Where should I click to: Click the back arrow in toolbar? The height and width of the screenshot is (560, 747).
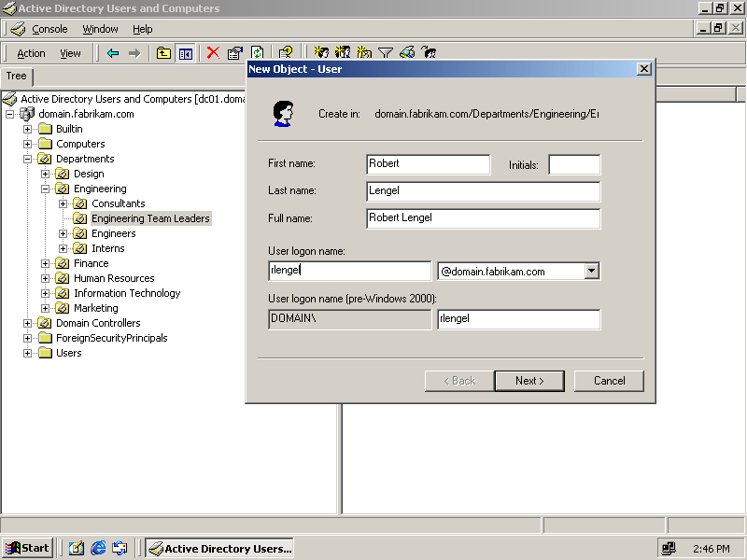point(113,53)
